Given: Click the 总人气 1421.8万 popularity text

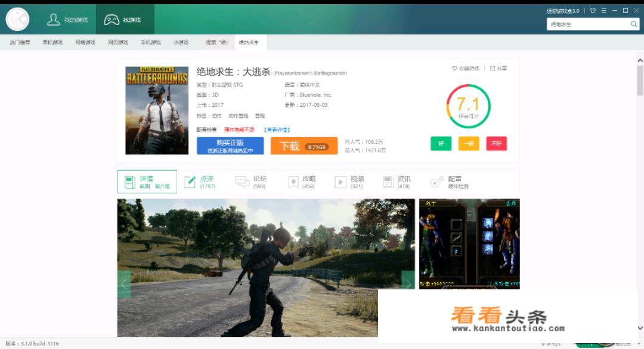Looking at the screenshot, I should [365, 150].
